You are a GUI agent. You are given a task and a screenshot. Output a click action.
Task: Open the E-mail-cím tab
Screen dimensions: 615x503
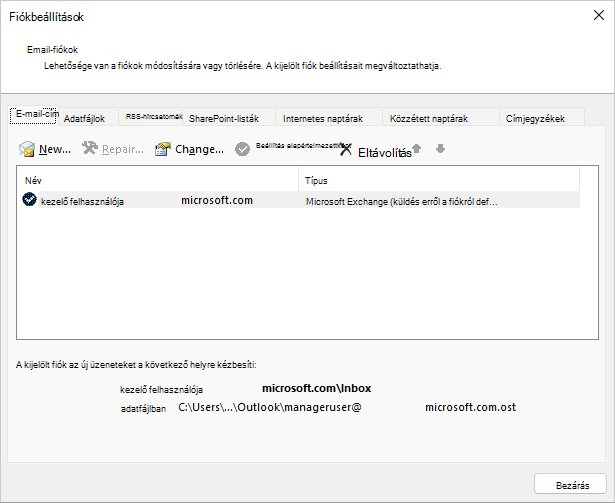pyautogui.click(x=34, y=115)
